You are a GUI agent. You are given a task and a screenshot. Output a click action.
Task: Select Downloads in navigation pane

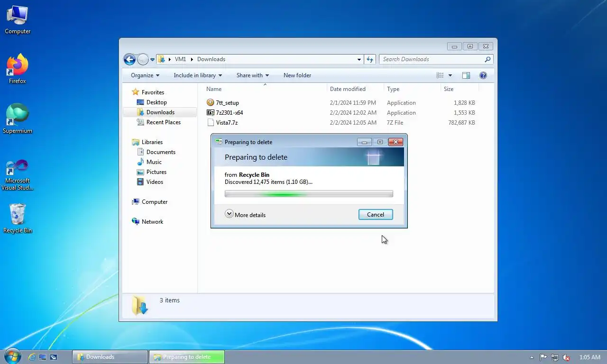[160, 112]
